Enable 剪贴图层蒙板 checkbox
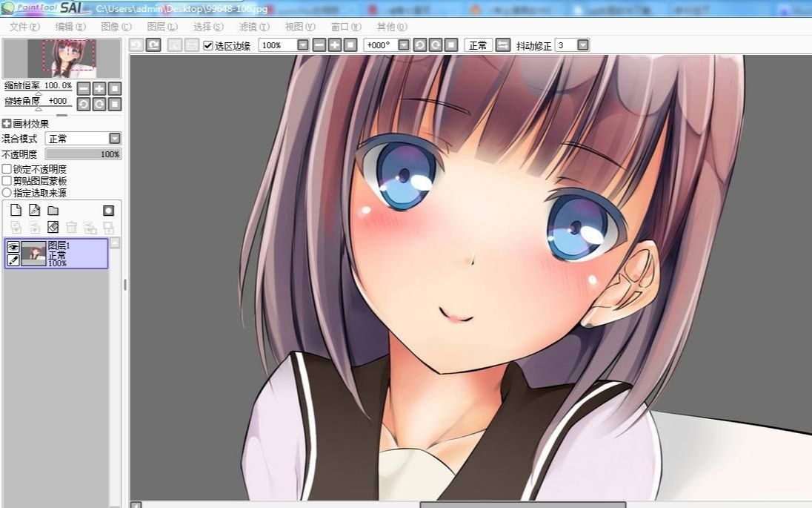Viewport: 812px width, 508px height. pyautogui.click(x=7, y=181)
